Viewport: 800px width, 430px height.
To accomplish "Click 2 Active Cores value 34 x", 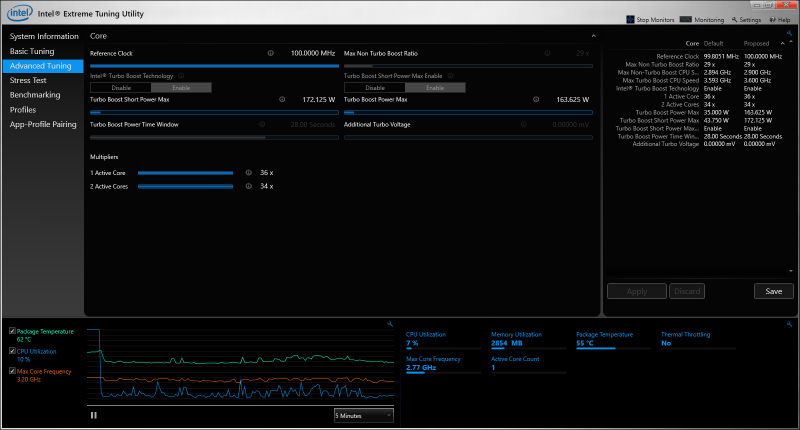I will point(266,186).
